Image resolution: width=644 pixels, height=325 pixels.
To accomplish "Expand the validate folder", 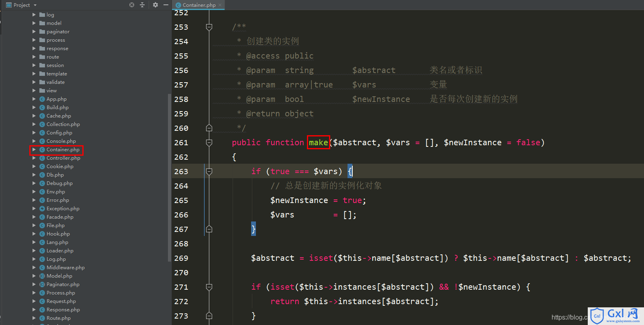I will tap(34, 82).
